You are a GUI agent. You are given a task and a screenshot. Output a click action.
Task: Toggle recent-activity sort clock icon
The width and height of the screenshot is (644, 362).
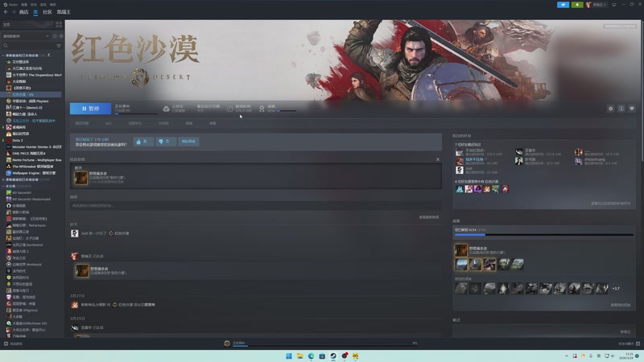[55, 36]
